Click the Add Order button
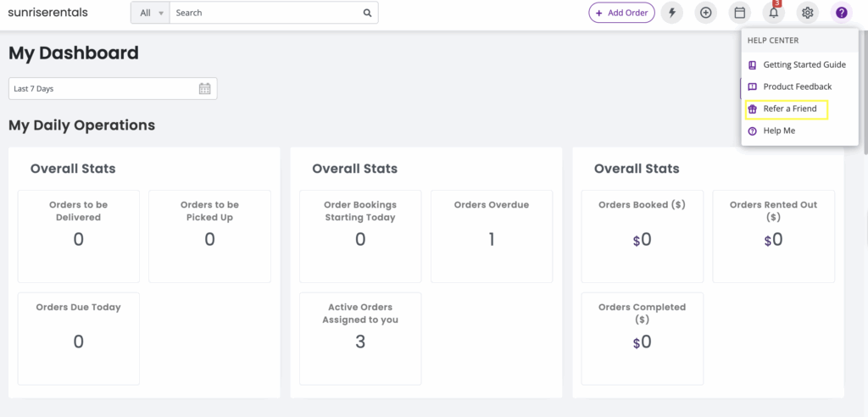Viewport: 868px width, 417px height. coord(622,13)
